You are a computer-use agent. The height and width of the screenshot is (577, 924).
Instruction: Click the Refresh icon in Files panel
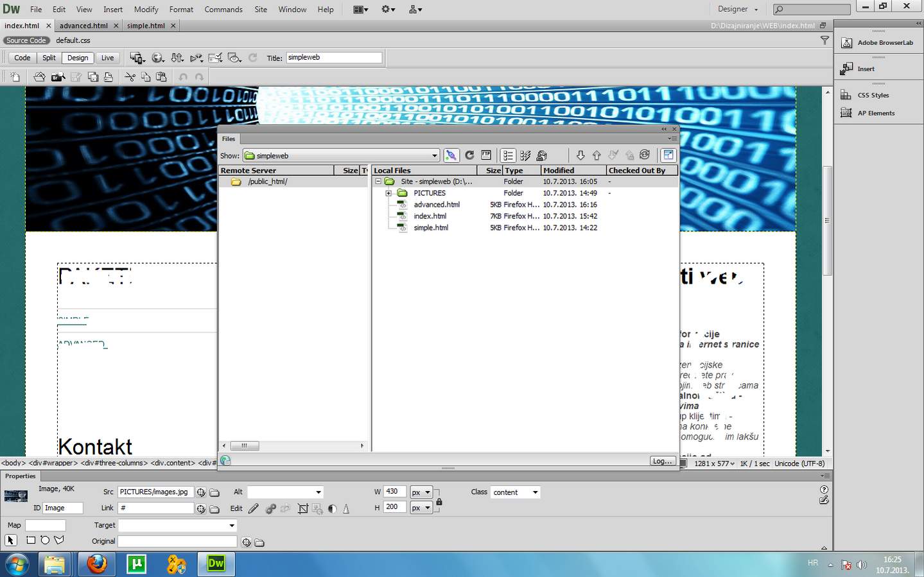pyautogui.click(x=469, y=155)
